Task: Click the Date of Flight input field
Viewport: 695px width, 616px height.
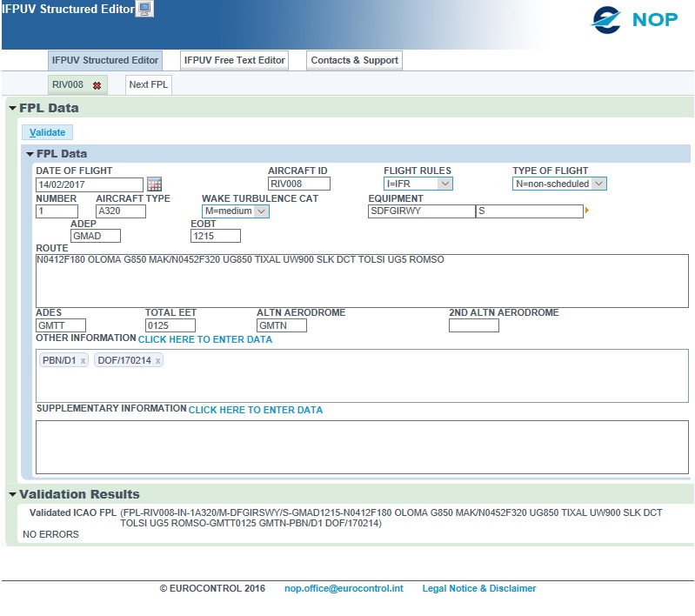Action: click(90, 184)
